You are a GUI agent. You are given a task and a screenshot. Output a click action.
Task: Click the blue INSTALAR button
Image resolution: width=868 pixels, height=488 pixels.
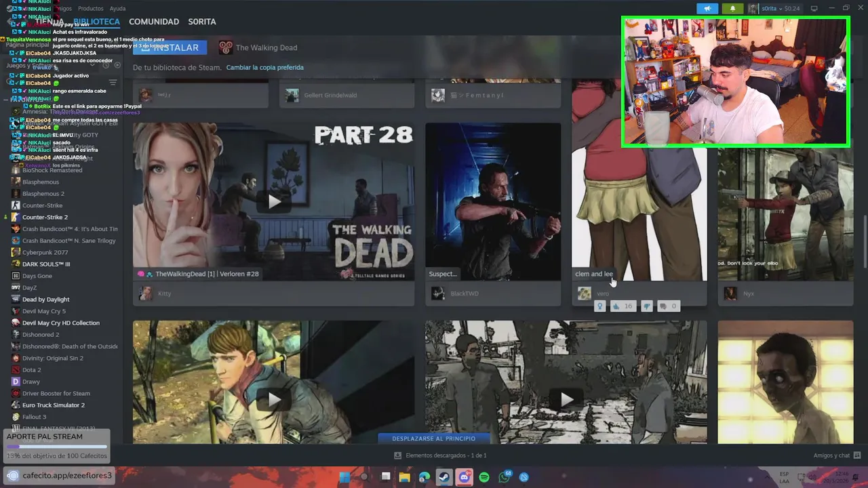[x=170, y=47]
